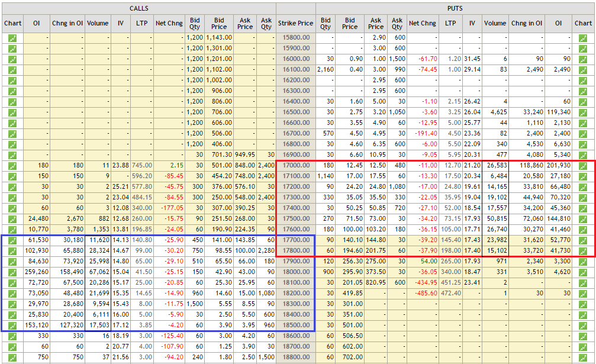Select puts net change -485.60
This screenshot has height=364, width=596.
[x=426, y=293]
